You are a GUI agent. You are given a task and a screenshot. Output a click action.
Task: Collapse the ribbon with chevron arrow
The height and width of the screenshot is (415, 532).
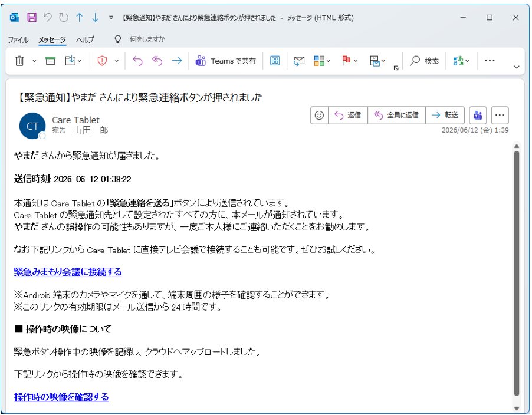(517, 67)
